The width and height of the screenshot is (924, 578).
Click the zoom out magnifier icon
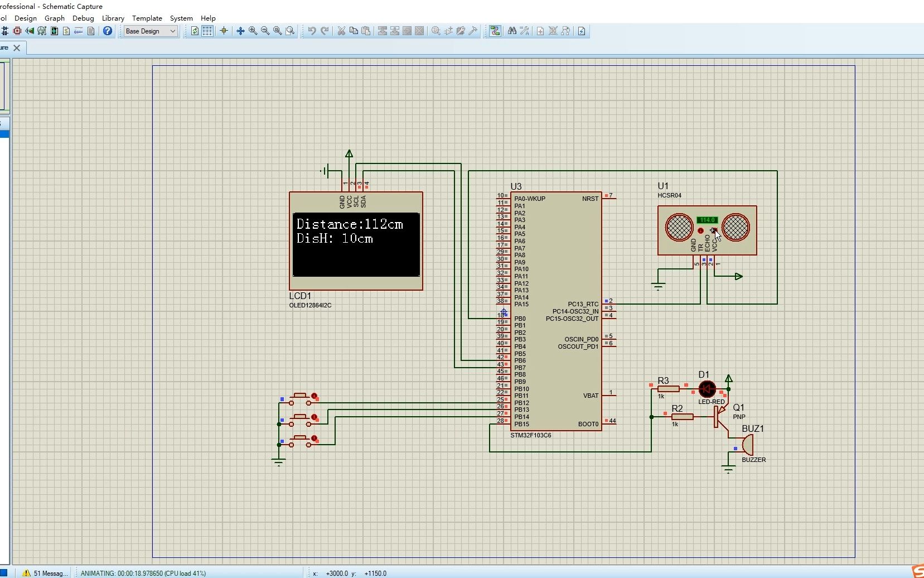265,31
